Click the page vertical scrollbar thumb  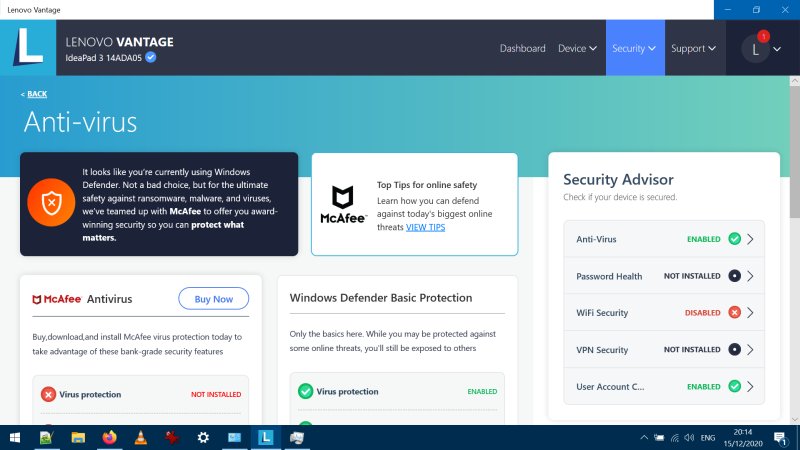(794, 153)
